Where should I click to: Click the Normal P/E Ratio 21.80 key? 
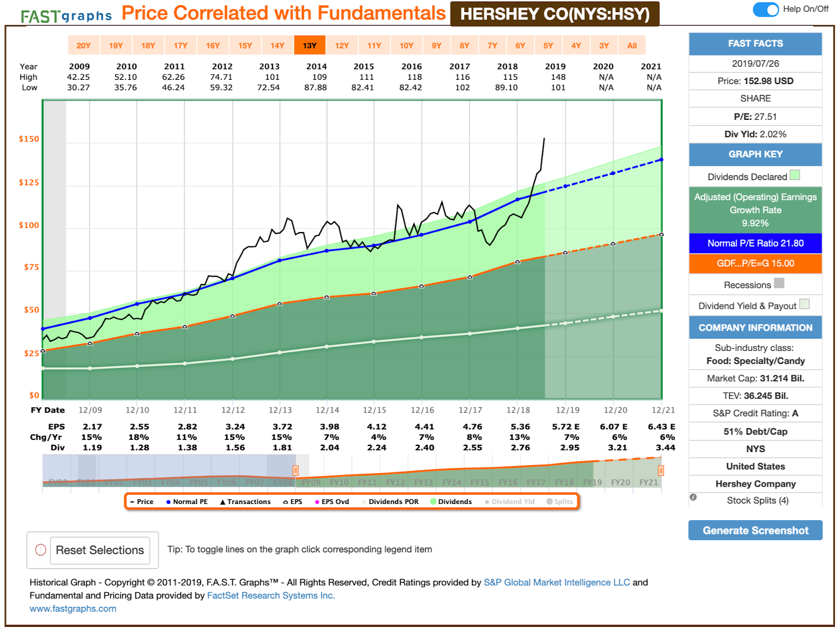pyautogui.click(x=755, y=243)
